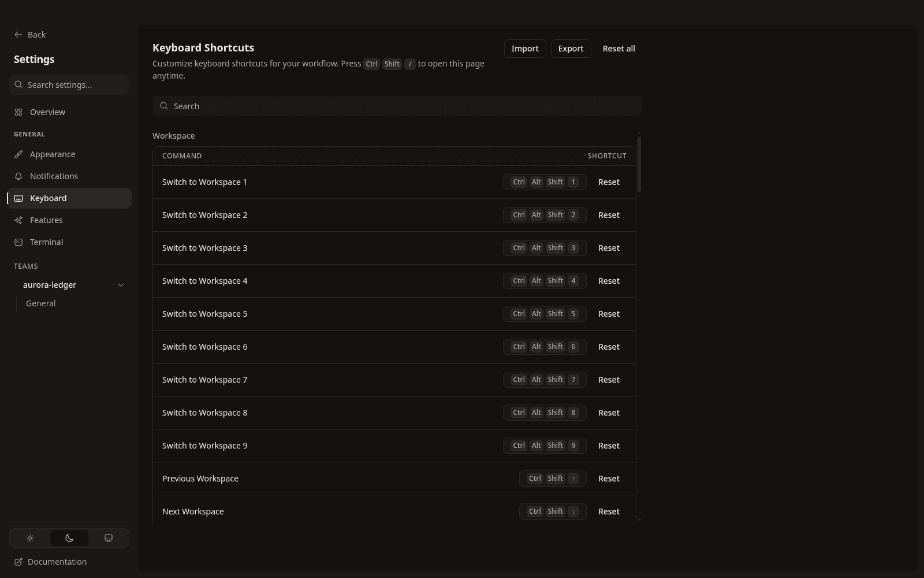Open the Features settings page
The height and width of the screenshot is (578, 924).
(69, 220)
